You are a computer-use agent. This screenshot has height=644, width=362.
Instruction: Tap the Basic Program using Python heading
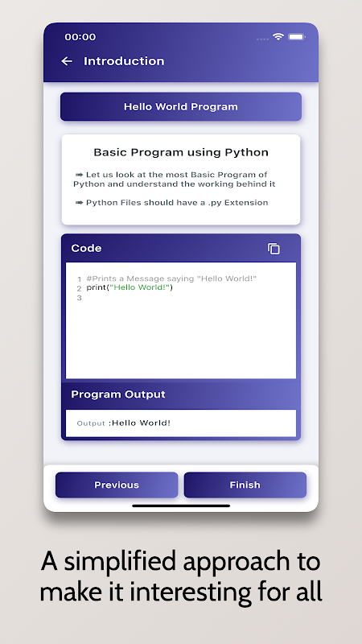point(181,152)
